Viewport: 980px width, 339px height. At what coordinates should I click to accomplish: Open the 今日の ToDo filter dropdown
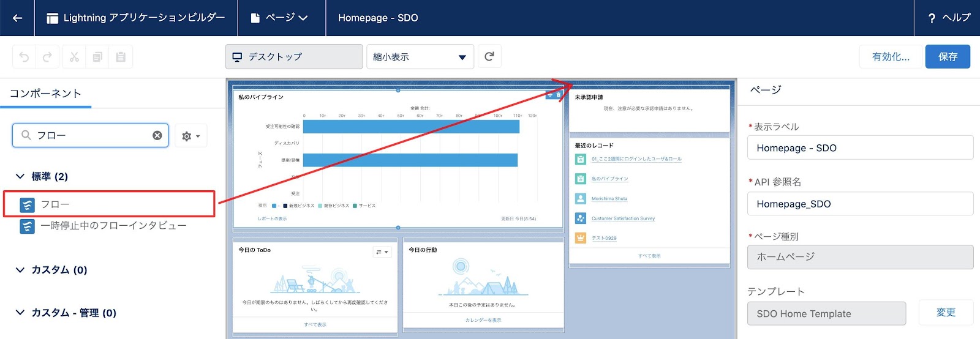coord(382,252)
